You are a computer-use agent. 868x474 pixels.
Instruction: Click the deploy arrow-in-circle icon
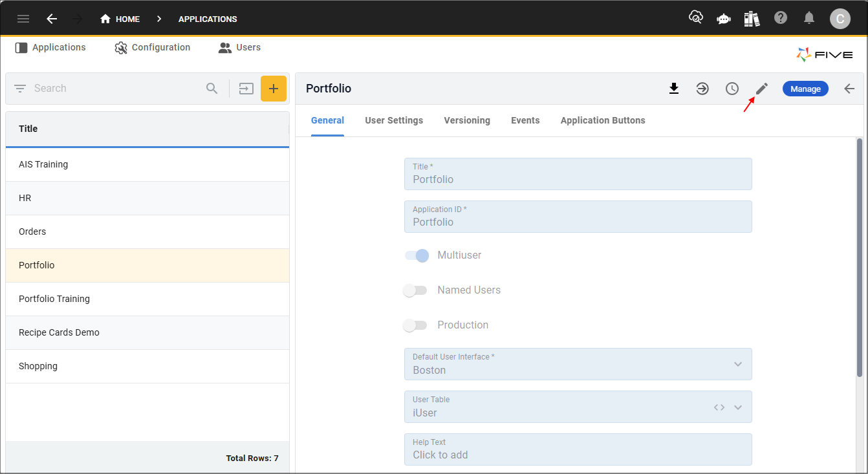pyautogui.click(x=702, y=89)
